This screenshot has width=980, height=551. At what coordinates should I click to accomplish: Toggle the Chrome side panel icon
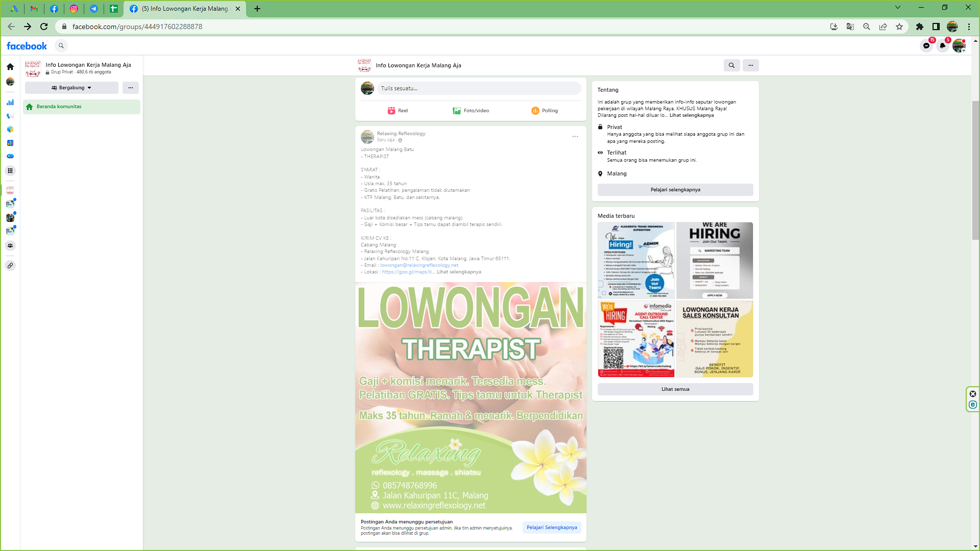(x=936, y=27)
